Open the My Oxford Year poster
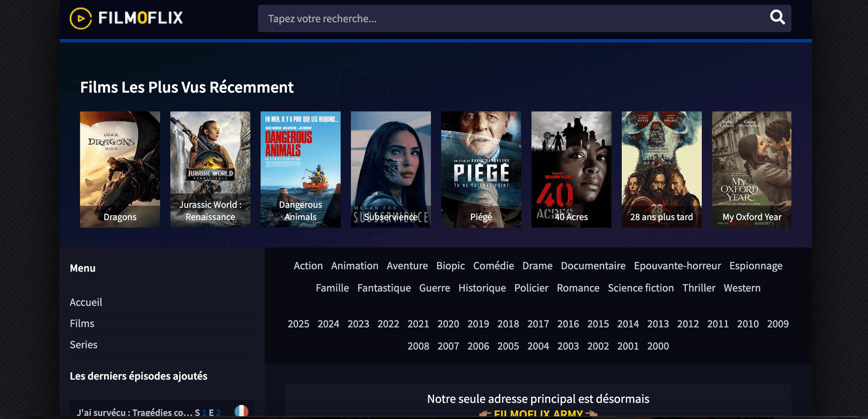This screenshot has width=868, height=419. (751, 169)
